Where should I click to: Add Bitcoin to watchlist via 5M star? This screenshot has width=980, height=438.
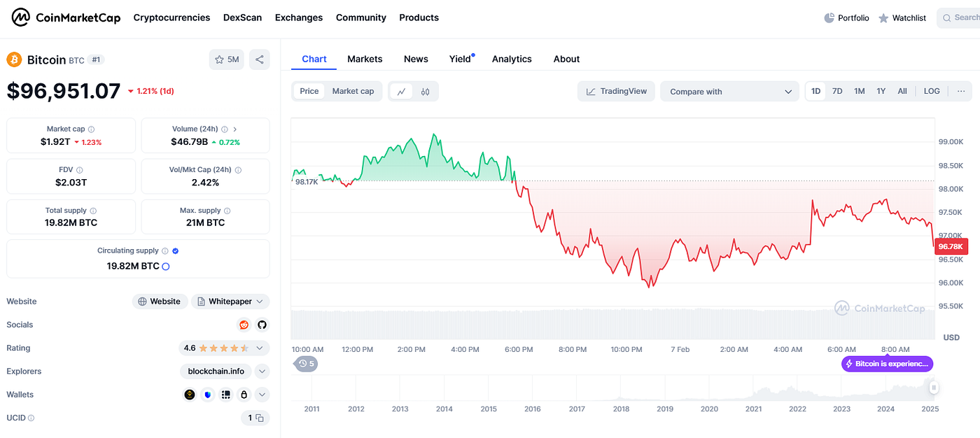(227, 59)
